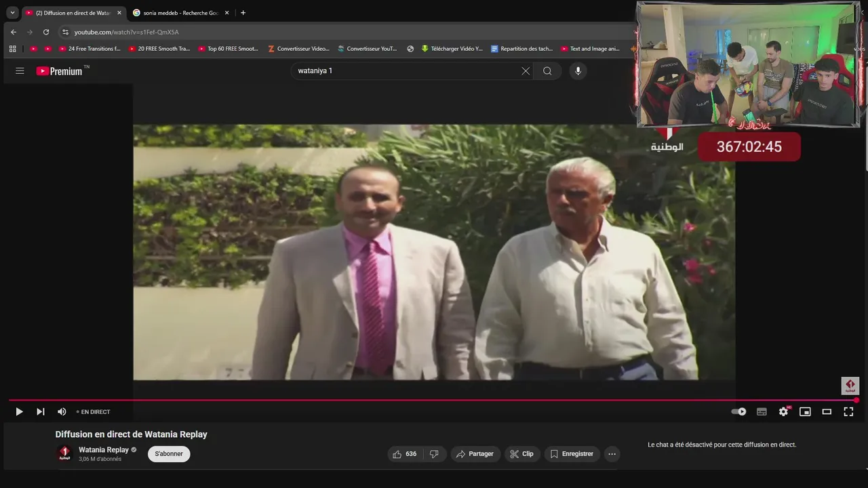The width and height of the screenshot is (868, 488).
Task: Go back in browser history
Action: 14,32
